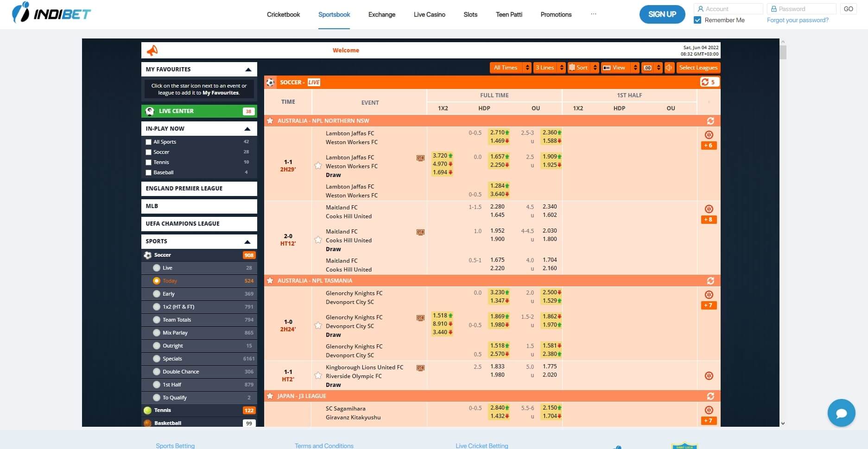Click inside the Account input field
The height and width of the screenshot is (449, 868).
[x=729, y=8]
